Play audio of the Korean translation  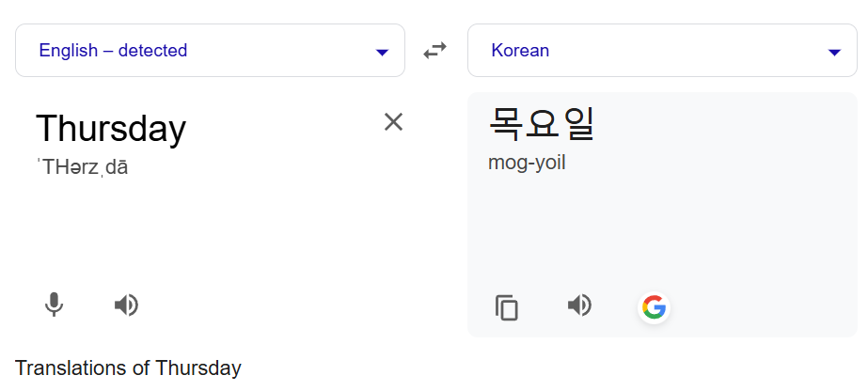click(x=579, y=305)
